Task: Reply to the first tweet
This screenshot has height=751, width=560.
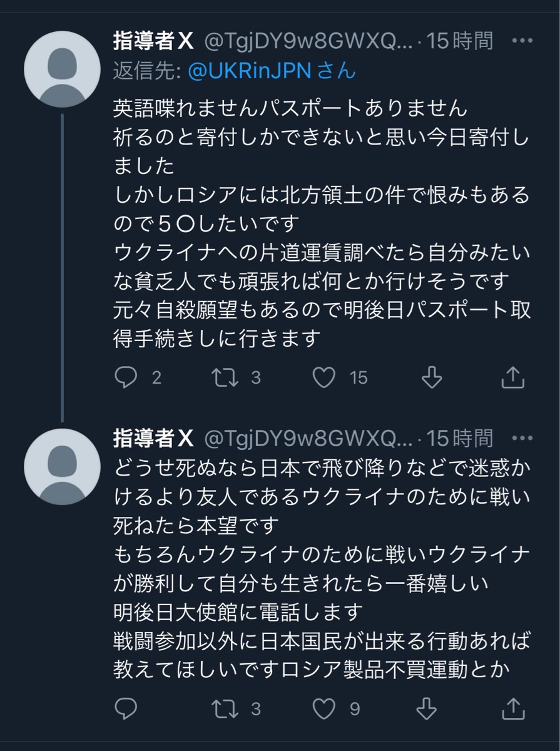Action: [126, 377]
